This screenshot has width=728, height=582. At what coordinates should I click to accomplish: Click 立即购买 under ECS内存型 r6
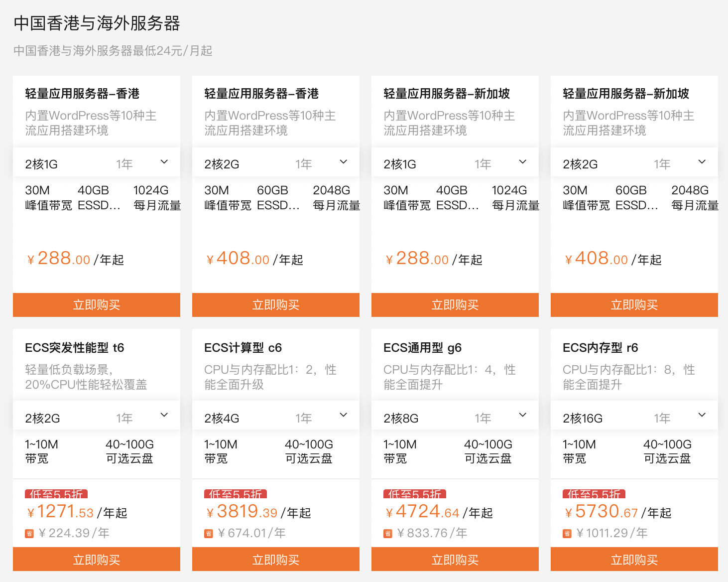tap(634, 559)
